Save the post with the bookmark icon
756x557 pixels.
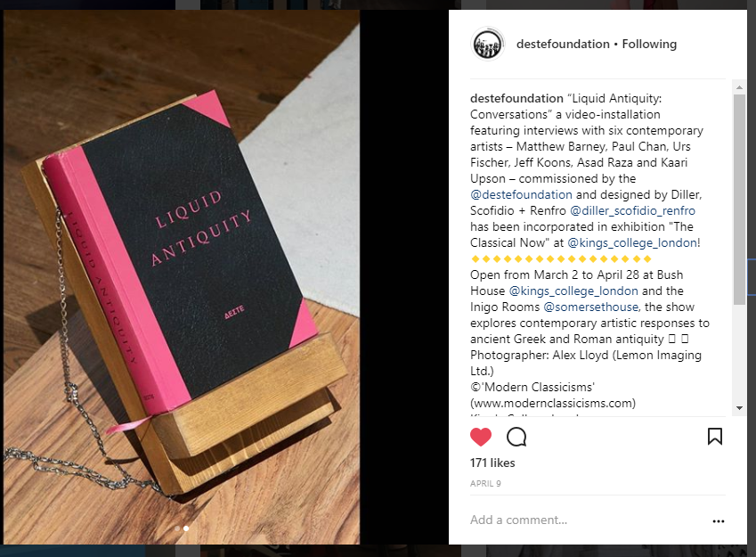click(x=714, y=437)
